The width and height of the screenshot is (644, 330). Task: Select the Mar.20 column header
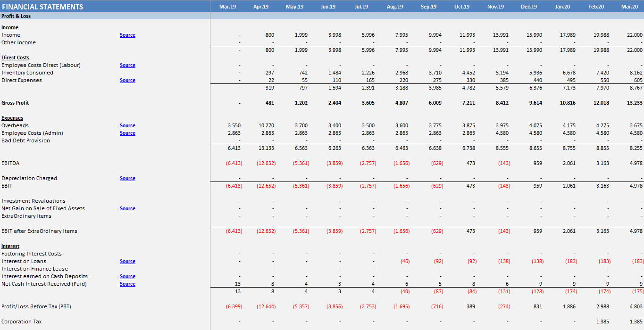630,6
